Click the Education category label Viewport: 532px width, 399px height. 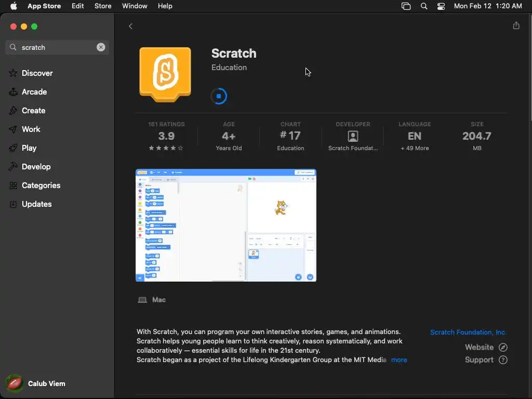tap(229, 67)
